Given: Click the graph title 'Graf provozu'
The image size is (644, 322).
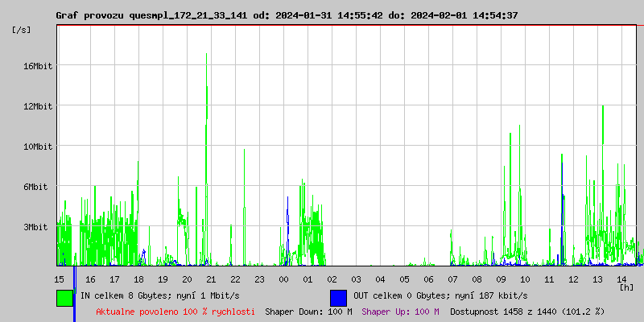Looking at the screenshot, I should [x=90, y=15].
